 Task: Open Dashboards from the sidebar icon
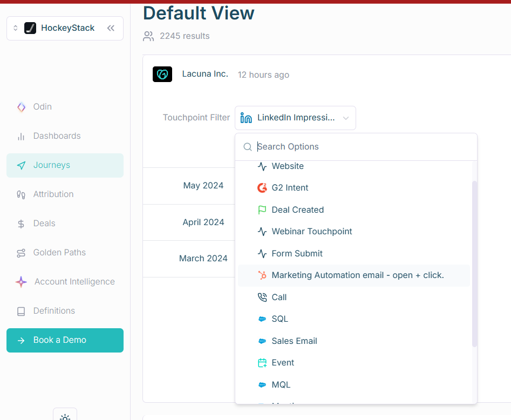tap(21, 136)
